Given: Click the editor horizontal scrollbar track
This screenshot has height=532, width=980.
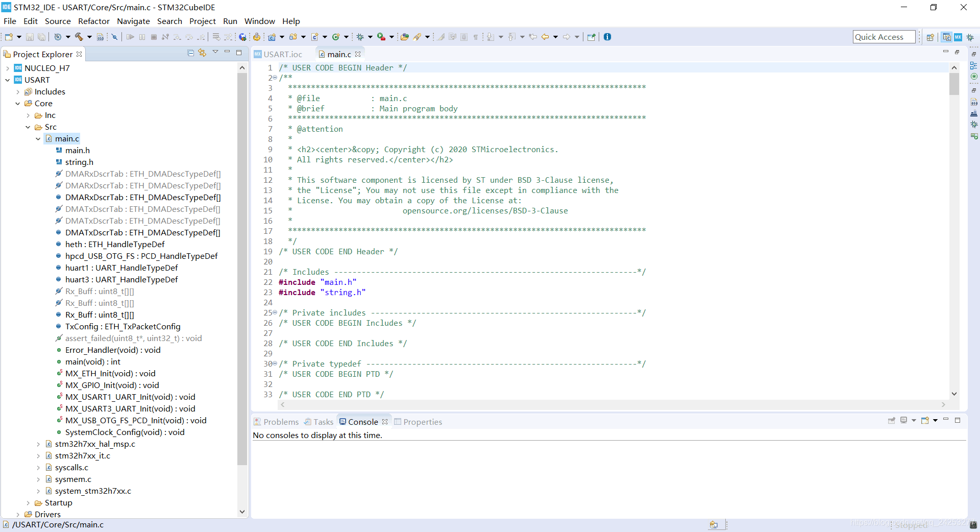Looking at the screenshot, I should tap(612, 404).
